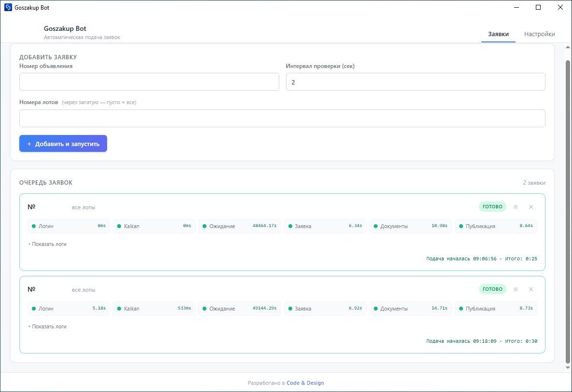Viewport: 572px width, 392px height.
Task: Maximize the Goszakup Bot window
Action: point(538,7)
